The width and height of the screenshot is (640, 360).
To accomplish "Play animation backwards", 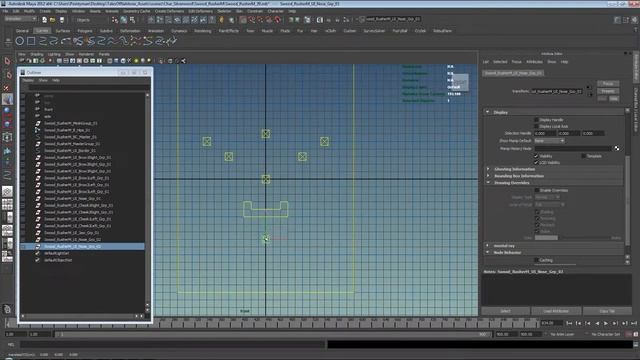I will coord(597,323).
